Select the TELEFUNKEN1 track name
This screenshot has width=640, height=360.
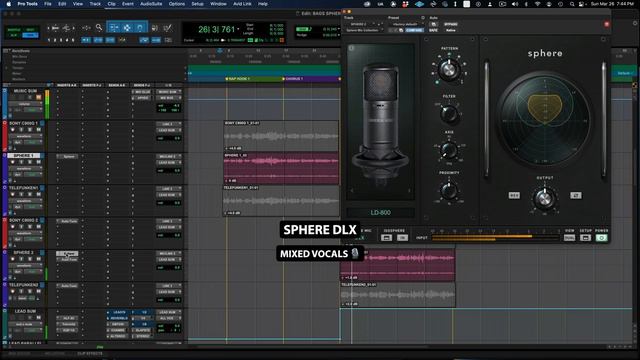point(24,188)
